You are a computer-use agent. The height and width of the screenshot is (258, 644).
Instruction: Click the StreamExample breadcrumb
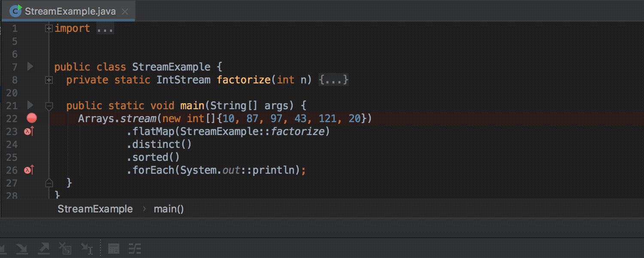pyautogui.click(x=95, y=209)
